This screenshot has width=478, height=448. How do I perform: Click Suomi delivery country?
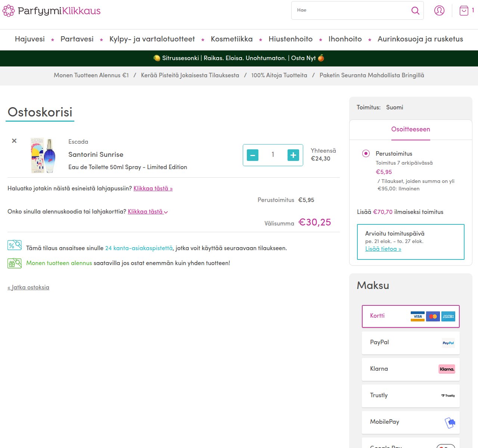click(x=395, y=108)
